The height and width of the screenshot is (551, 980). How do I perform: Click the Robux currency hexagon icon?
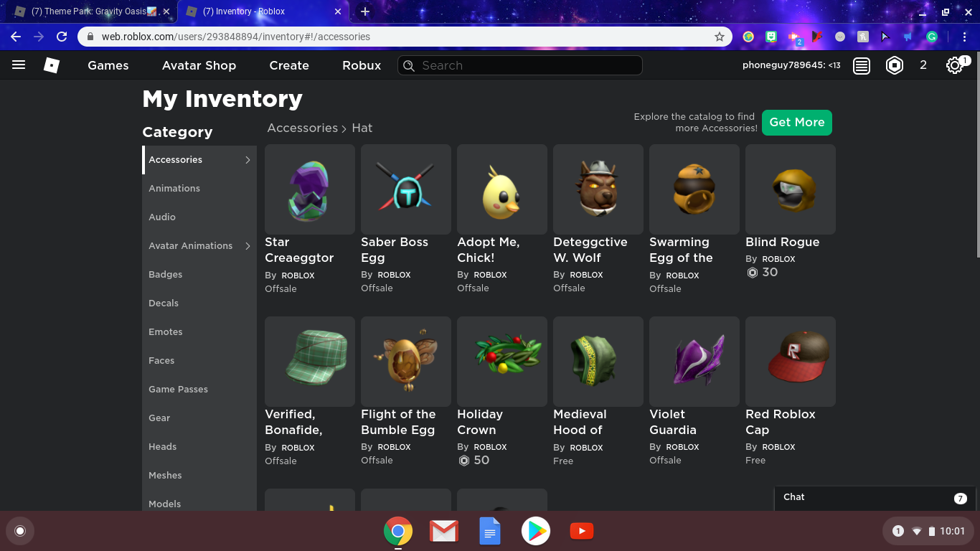coord(895,65)
